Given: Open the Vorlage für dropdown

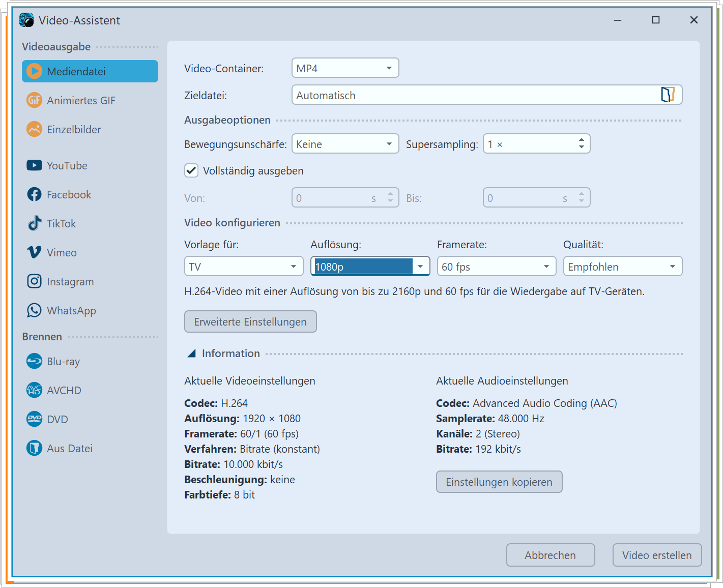Looking at the screenshot, I should point(244,267).
